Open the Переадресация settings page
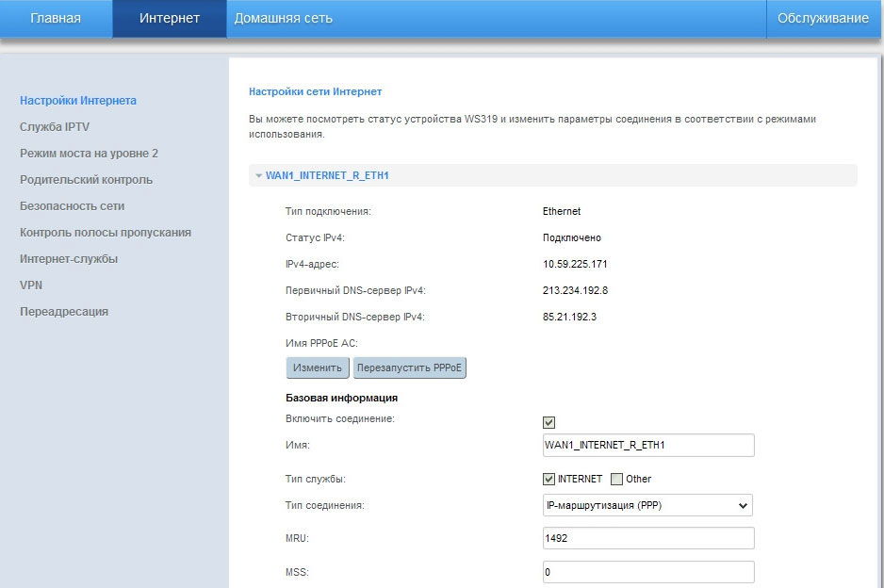884x588 pixels. point(64,312)
